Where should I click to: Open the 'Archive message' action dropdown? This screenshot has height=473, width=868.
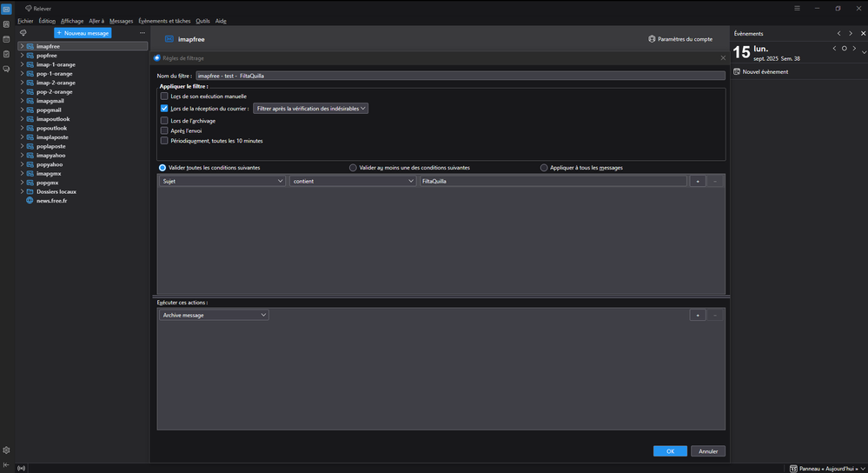click(214, 315)
